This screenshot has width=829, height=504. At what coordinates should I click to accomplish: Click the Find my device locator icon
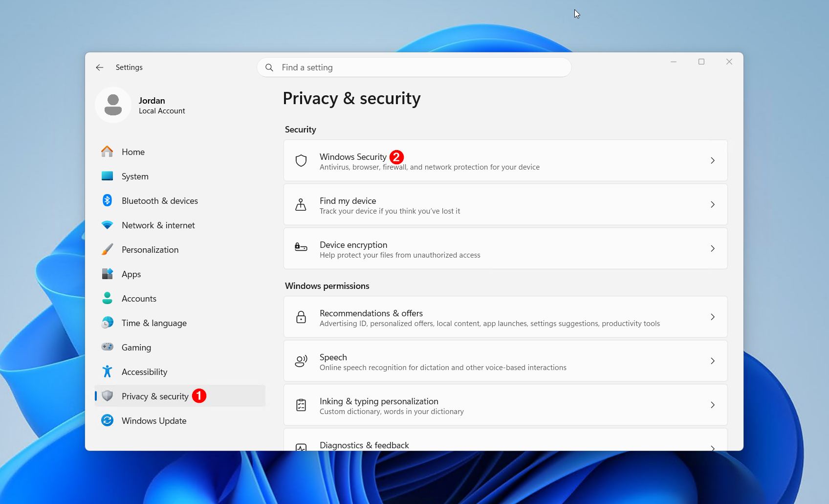pyautogui.click(x=301, y=204)
